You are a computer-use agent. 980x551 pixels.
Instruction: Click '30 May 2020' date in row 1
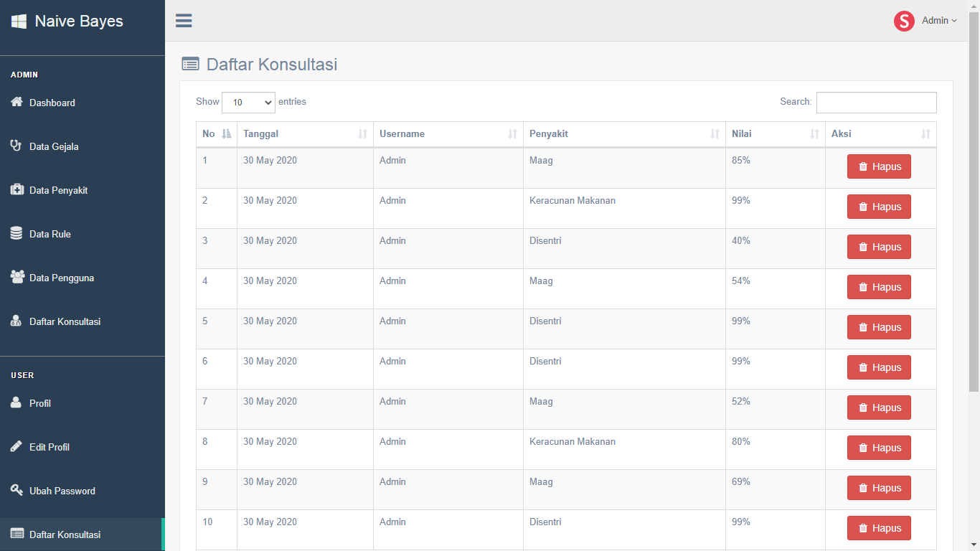click(x=270, y=160)
